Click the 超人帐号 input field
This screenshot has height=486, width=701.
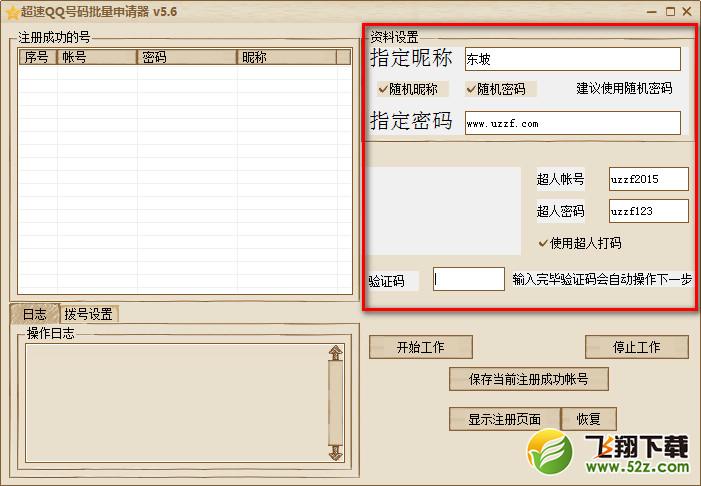coord(648,179)
